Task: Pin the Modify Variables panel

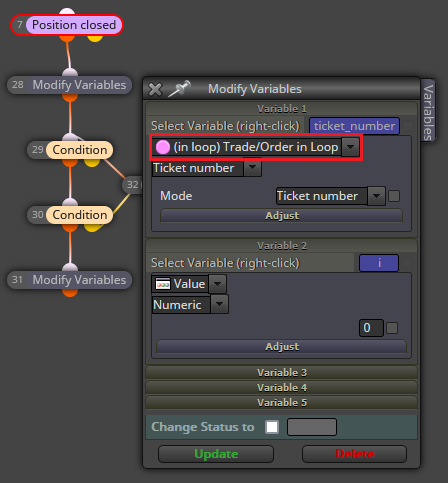Action: [x=179, y=89]
